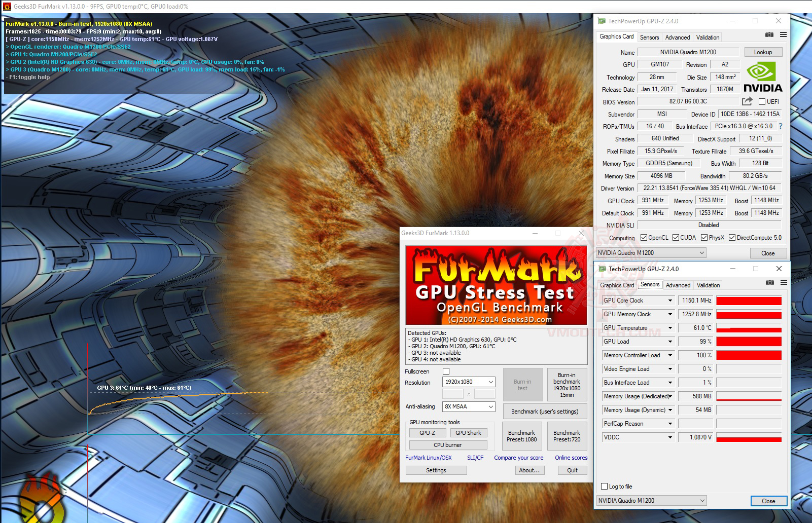Expand the Memory Usage (Dynamic) sensor dropdown
The image size is (812, 523).
[x=670, y=410]
